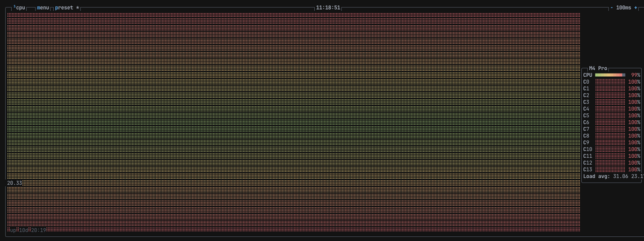The height and width of the screenshot is (241, 644).
Task: Open the menu option in header
Action: click(43, 8)
